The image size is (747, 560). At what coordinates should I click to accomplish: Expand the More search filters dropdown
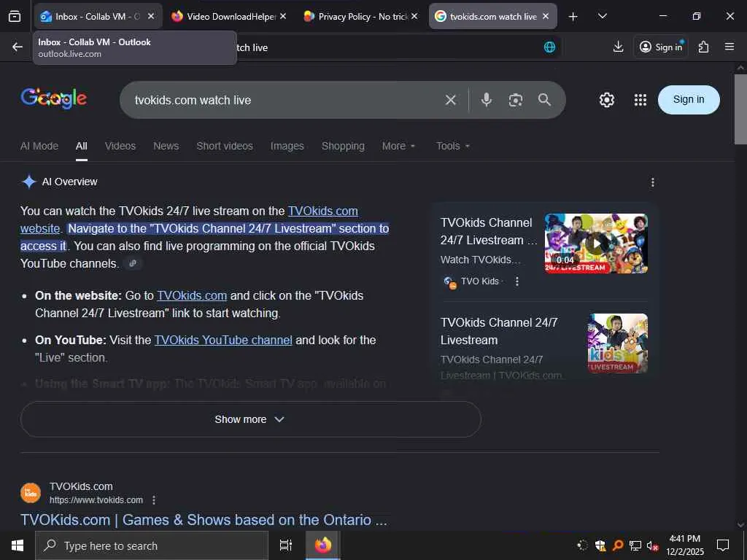click(x=398, y=146)
